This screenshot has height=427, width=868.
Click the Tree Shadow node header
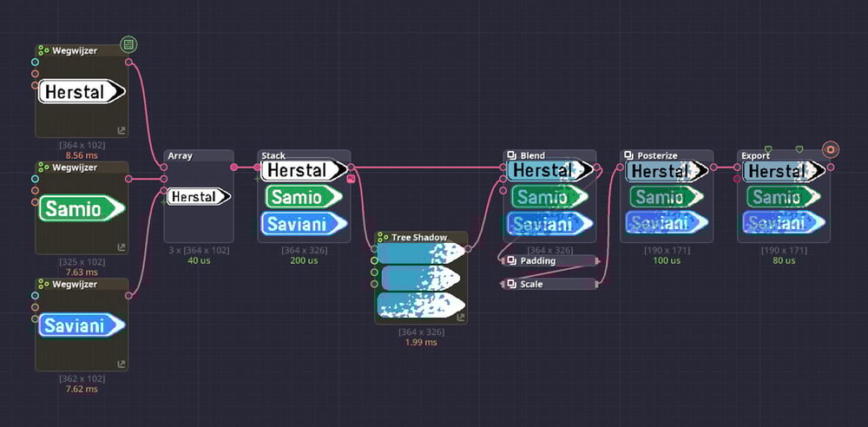pos(421,237)
